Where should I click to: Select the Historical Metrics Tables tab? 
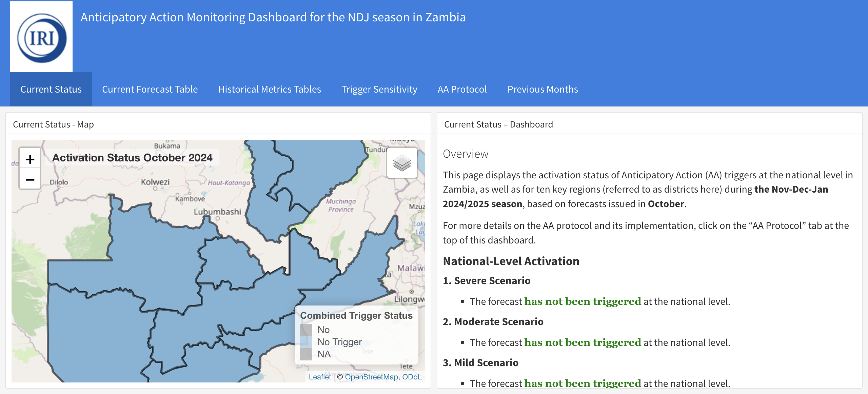tap(270, 89)
